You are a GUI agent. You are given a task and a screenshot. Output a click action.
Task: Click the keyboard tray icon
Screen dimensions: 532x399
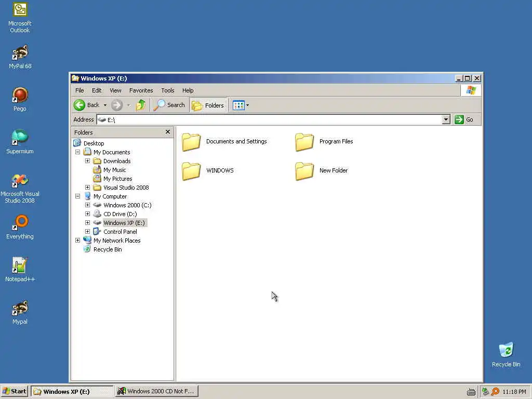tap(471, 392)
